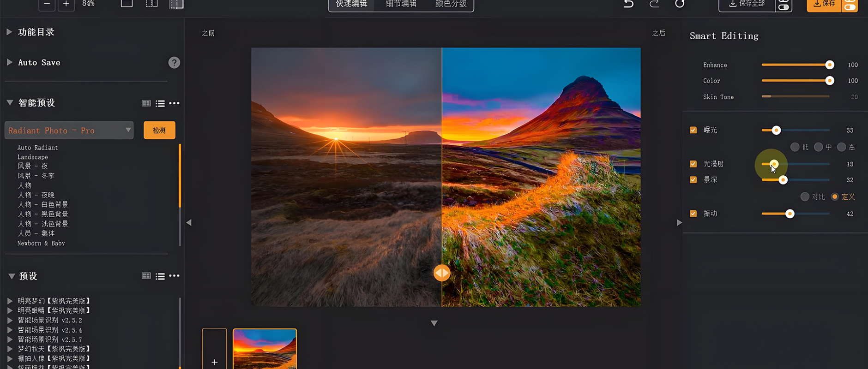This screenshot has height=369, width=868.
Task: Open smart presets more options menu
Action: point(175,103)
